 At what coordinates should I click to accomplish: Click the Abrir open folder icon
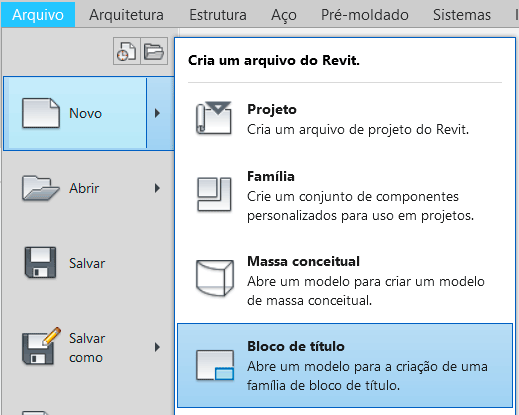pos(41,188)
